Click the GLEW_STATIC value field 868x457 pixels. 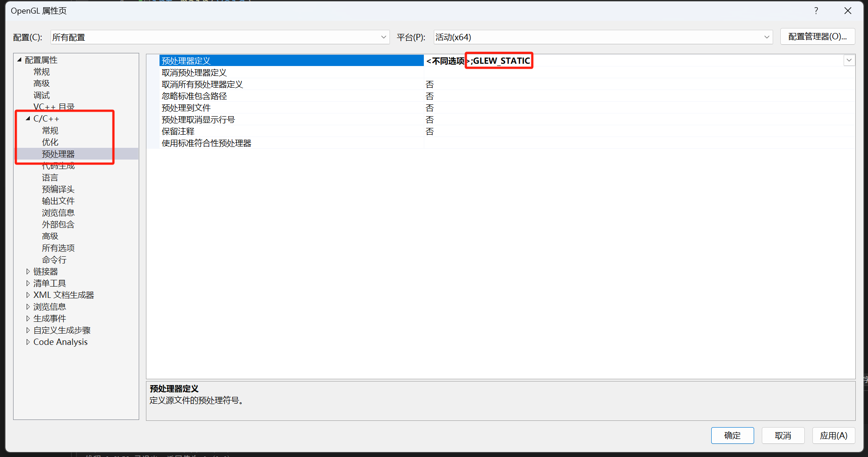(x=633, y=61)
